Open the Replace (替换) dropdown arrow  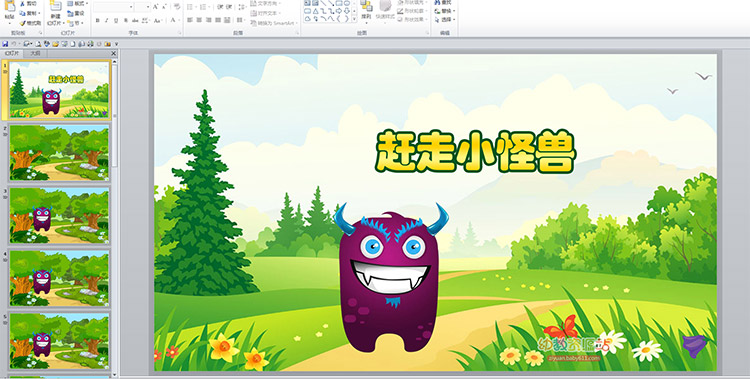453,11
